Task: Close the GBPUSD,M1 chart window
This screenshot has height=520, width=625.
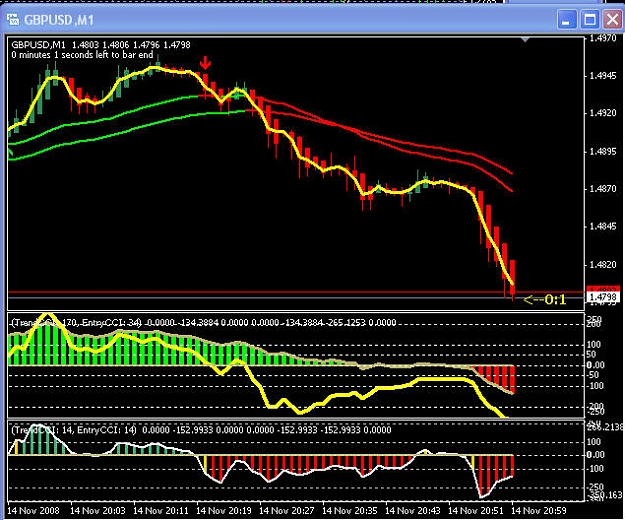Action: point(612,20)
